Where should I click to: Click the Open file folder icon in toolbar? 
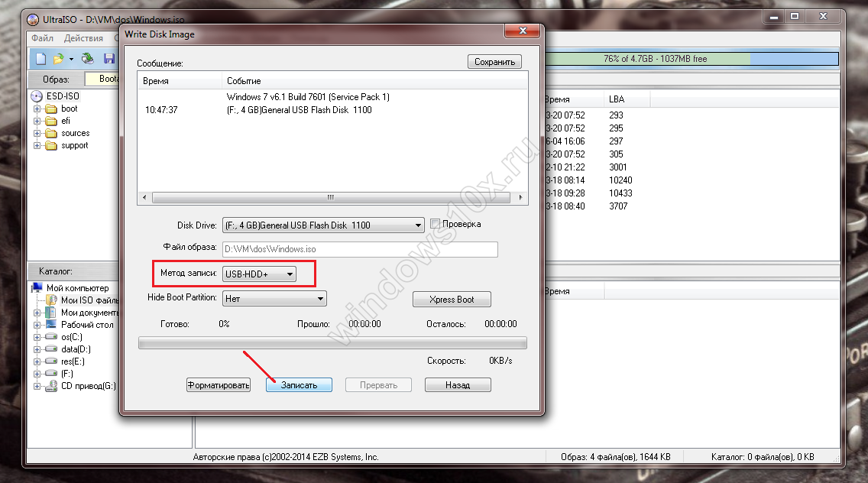coord(58,59)
